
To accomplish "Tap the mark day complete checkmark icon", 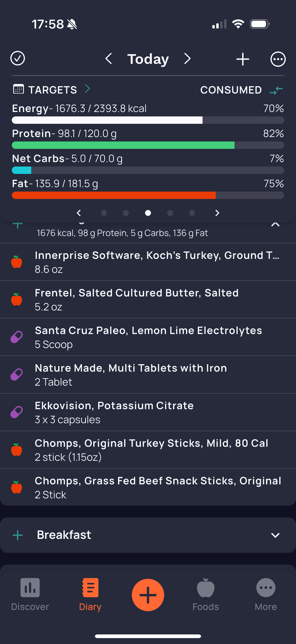I will pos(17,58).
